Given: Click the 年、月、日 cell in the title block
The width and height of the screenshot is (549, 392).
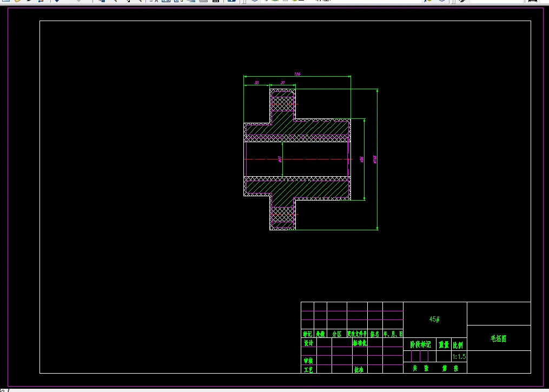Looking at the screenshot, I should 393,334.
